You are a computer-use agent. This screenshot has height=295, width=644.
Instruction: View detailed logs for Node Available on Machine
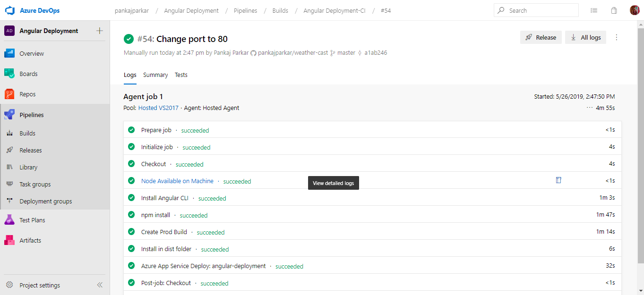coord(558,180)
